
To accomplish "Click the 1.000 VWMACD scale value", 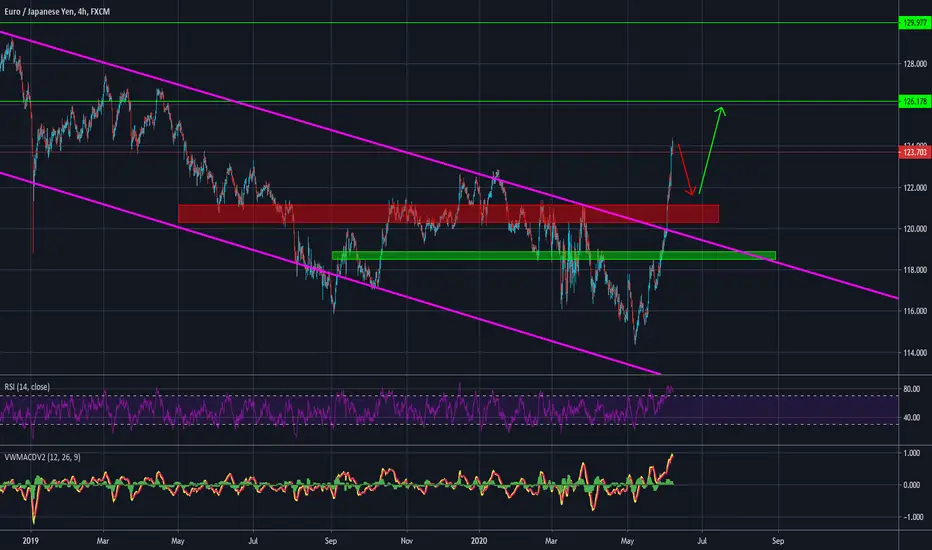I will (x=912, y=453).
